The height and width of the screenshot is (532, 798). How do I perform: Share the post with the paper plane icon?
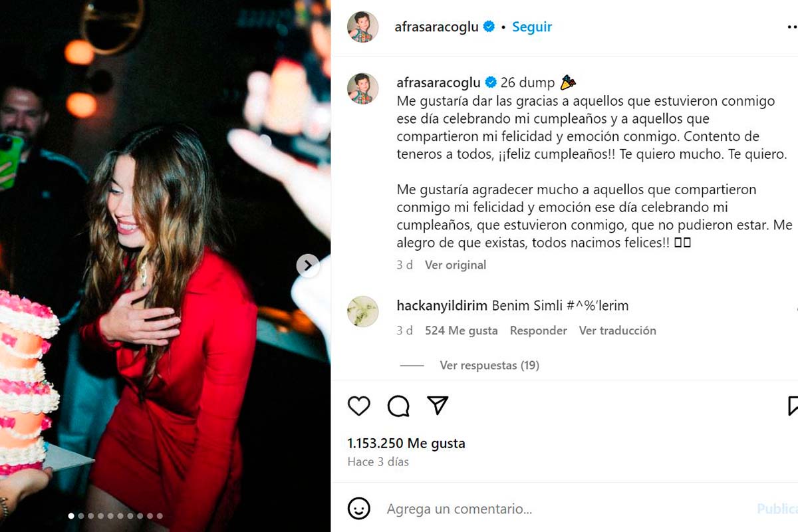click(438, 406)
